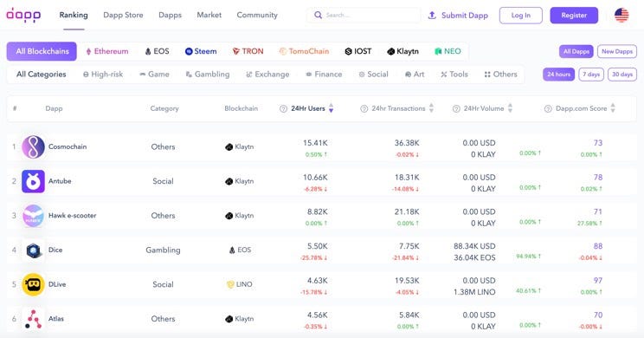Filter by Steem blockchain
Screen dimensions: 644x338
201,51
